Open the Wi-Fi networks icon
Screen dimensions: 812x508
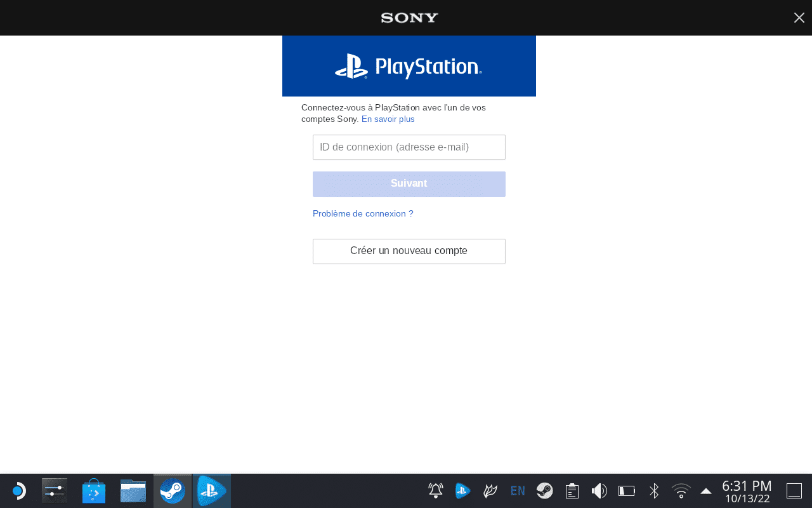coord(681,491)
